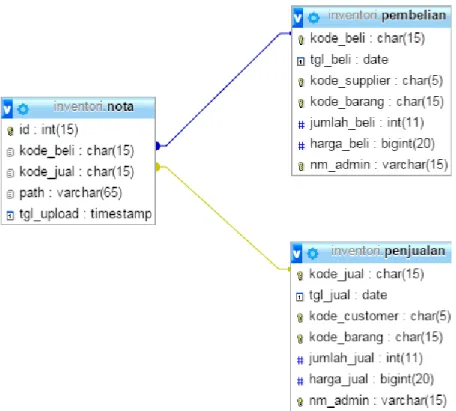Open the gear options for the nota table
The image size is (456, 411).
23,109
